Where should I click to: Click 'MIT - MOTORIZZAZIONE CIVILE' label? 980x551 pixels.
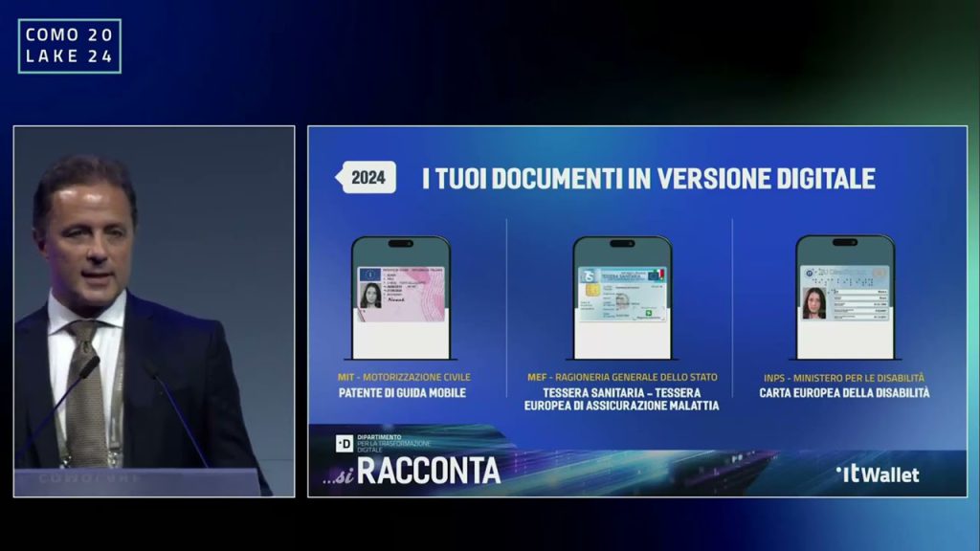click(404, 377)
